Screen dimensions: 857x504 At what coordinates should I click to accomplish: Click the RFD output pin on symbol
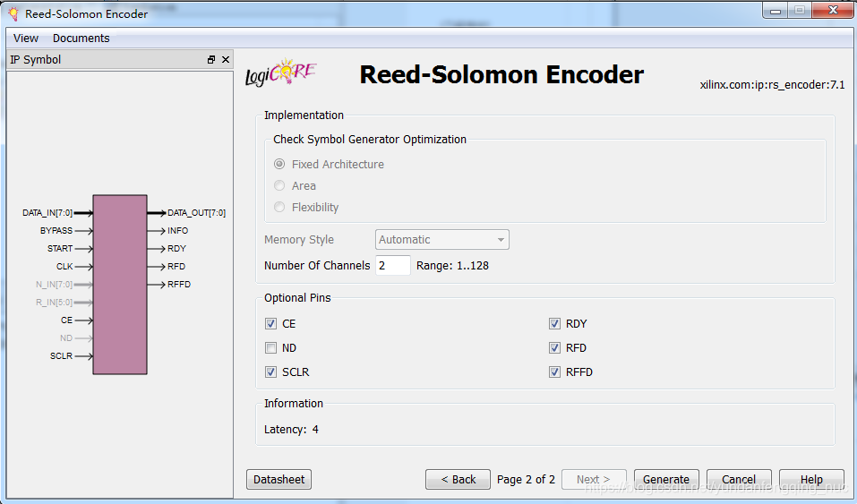(176, 266)
